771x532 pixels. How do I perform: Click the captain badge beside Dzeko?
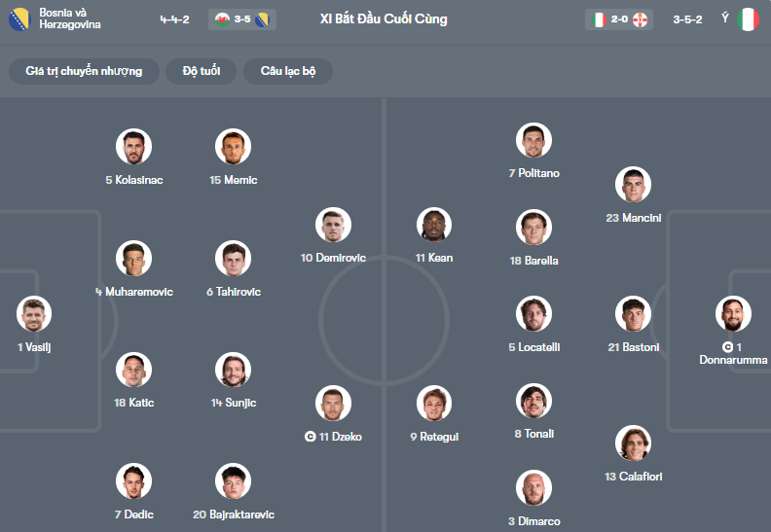[310, 437]
